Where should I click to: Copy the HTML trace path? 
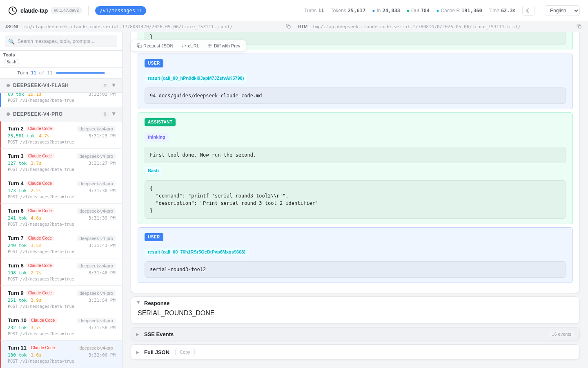coord(579,26)
